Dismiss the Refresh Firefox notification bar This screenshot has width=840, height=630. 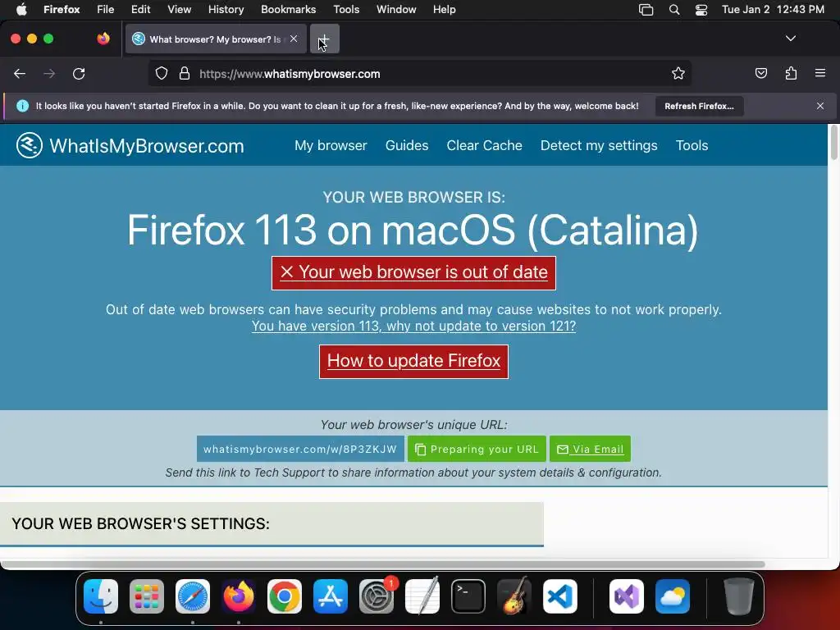[x=820, y=106]
